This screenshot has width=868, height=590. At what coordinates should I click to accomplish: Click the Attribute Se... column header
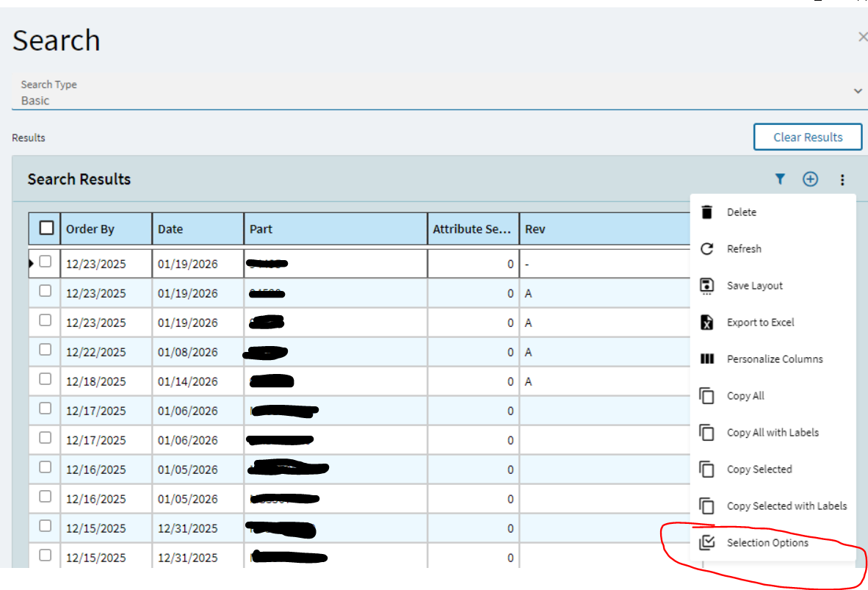click(474, 229)
